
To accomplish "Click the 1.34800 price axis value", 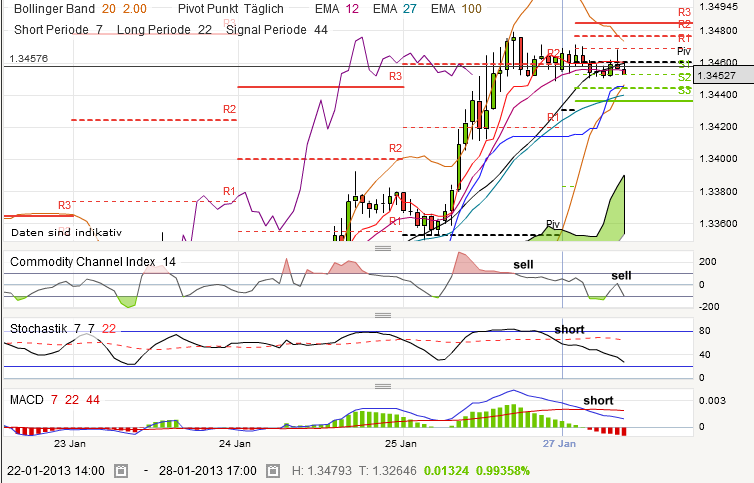I will [718, 31].
